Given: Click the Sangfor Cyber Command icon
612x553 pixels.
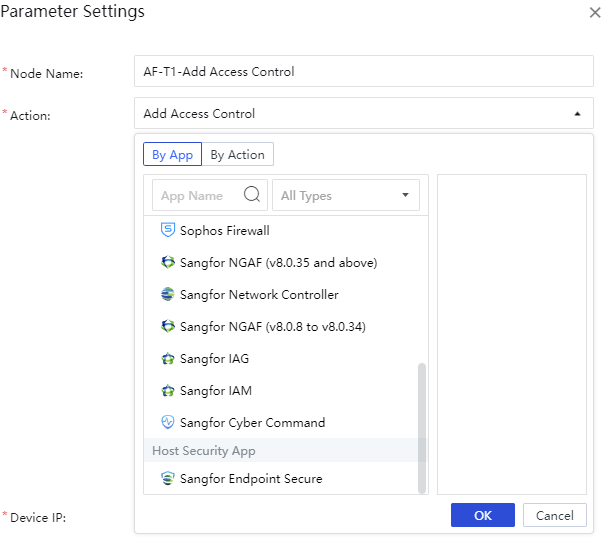Looking at the screenshot, I should tap(167, 423).
